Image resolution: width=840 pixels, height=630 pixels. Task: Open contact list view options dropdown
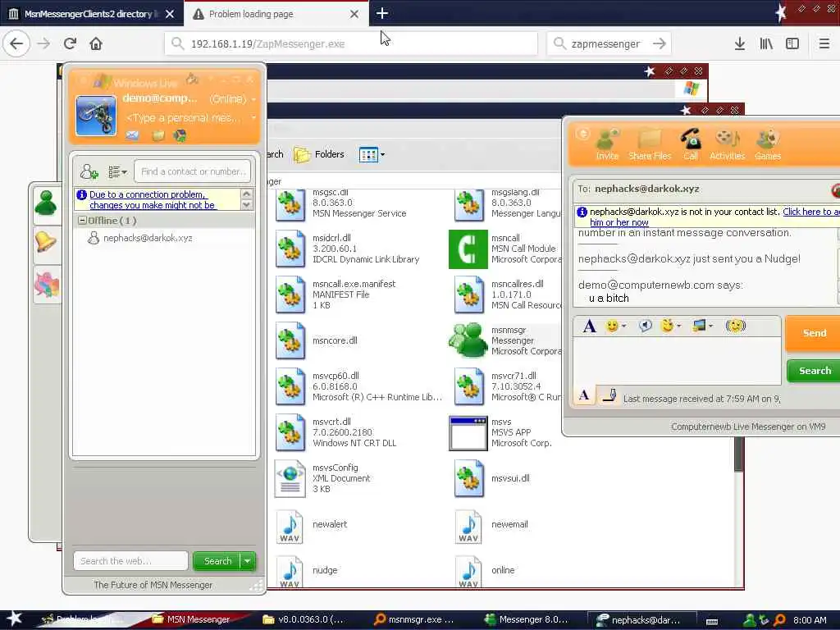pyautogui.click(x=117, y=172)
